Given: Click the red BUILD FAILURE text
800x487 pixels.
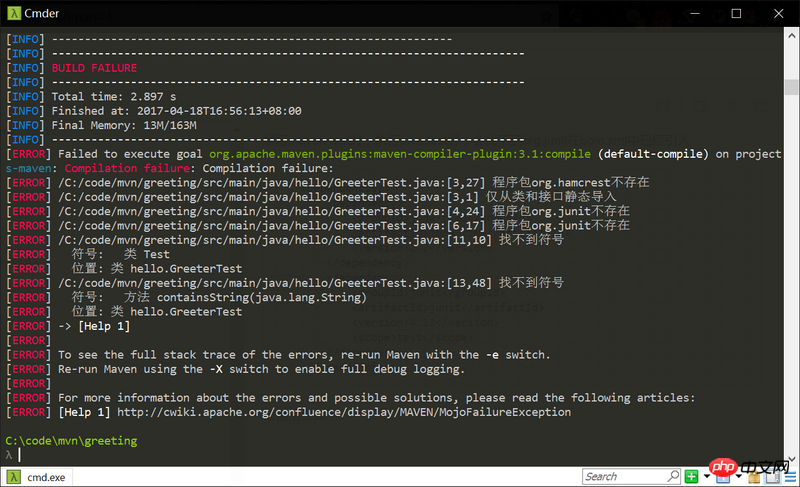Looking at the screenshot, I should pyautogui.click(x=94, y=68).
